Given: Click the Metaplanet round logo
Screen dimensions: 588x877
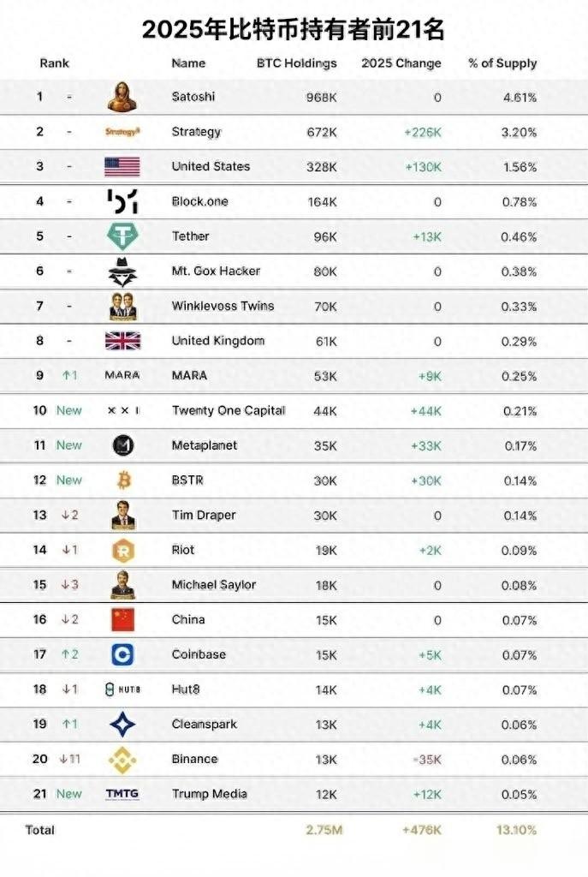Looking at the screenshot, I should coord(122,445).
